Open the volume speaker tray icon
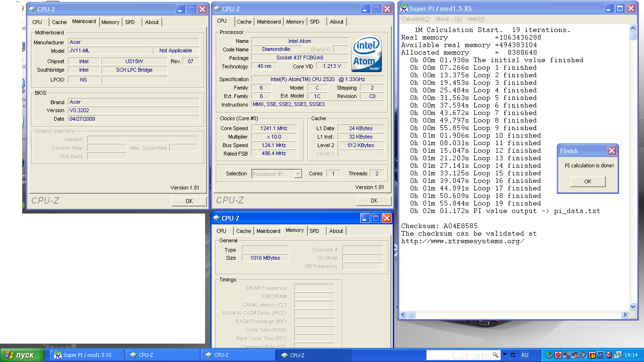The image size is (644, 362). tap(584, 355)
